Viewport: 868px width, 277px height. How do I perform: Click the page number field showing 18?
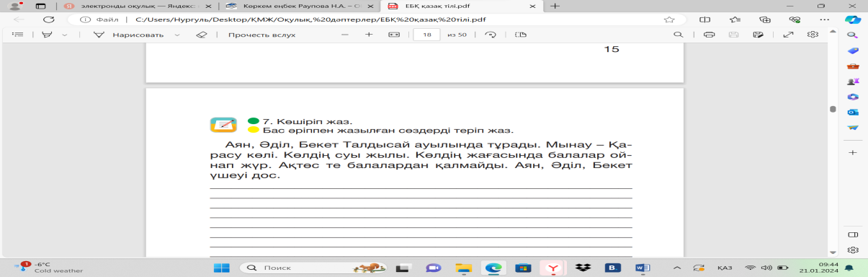point(427,35)
